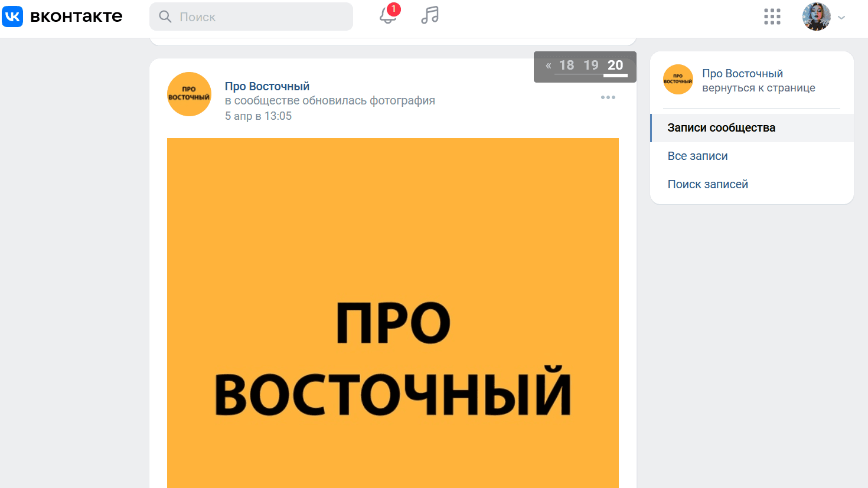Open Про Восточный in sidebar
Screen dimensions: 868x488
click(742, 74)
